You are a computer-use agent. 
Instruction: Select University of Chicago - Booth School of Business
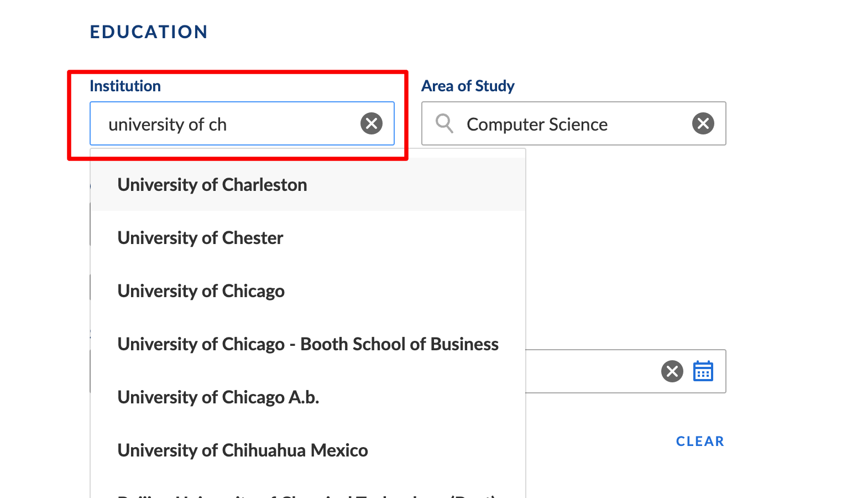308,344
